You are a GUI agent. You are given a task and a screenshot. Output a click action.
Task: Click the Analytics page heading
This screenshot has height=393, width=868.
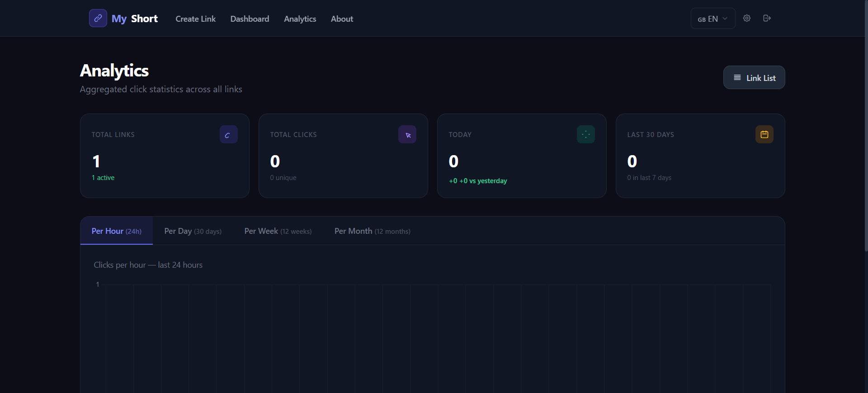tap(114, 71)
